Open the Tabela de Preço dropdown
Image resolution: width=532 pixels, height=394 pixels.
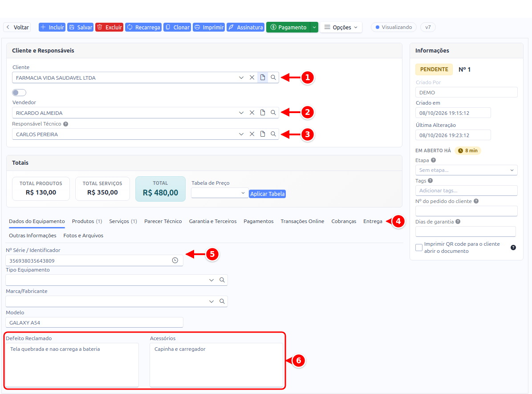(x=219, y=193)
